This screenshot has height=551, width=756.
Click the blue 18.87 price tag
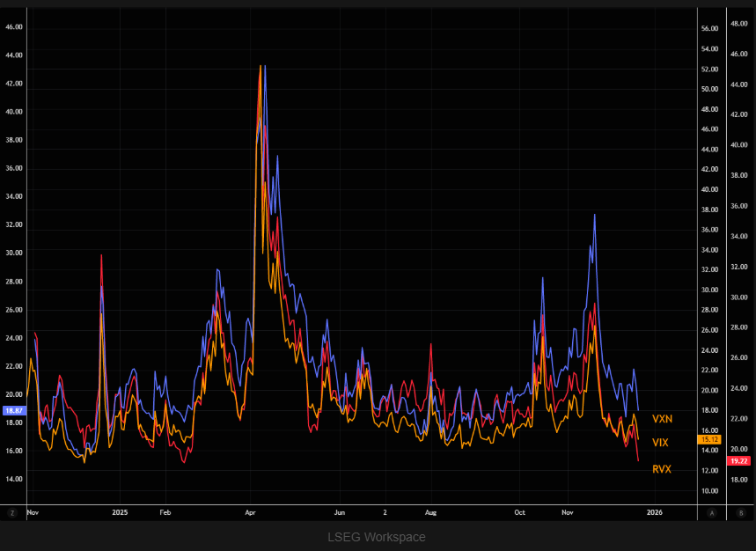[x=13, y=410]
